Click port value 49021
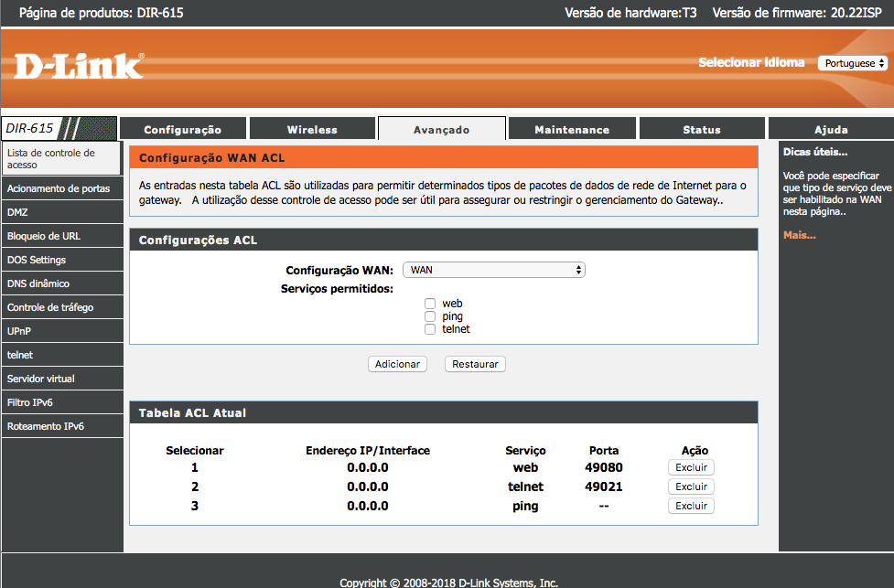The height and width of the screenshot is (588, 894). click(604, 486)
